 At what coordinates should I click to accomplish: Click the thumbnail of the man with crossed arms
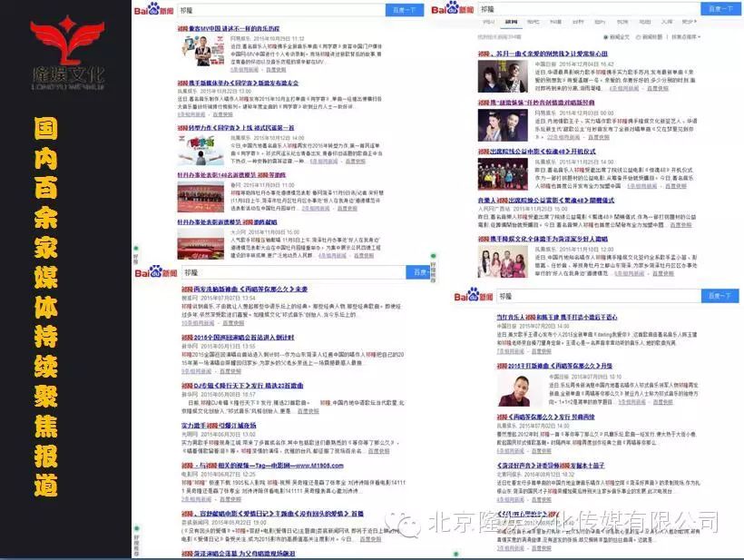click(x=202, y=51)
